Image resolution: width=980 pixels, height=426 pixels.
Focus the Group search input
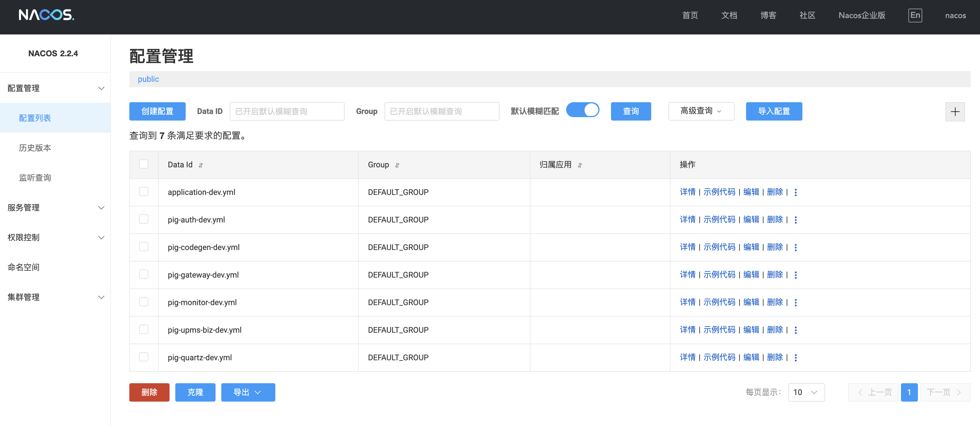click(442, 111)
